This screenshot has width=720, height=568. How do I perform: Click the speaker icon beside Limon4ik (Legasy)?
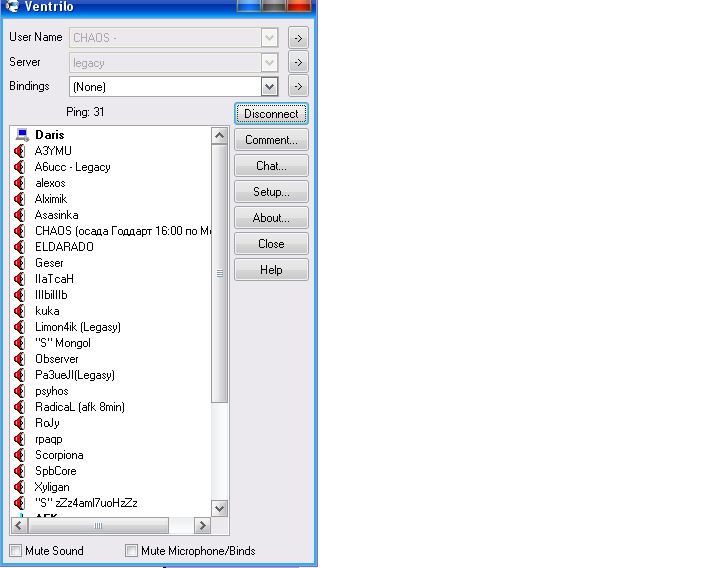coord(19,327)
